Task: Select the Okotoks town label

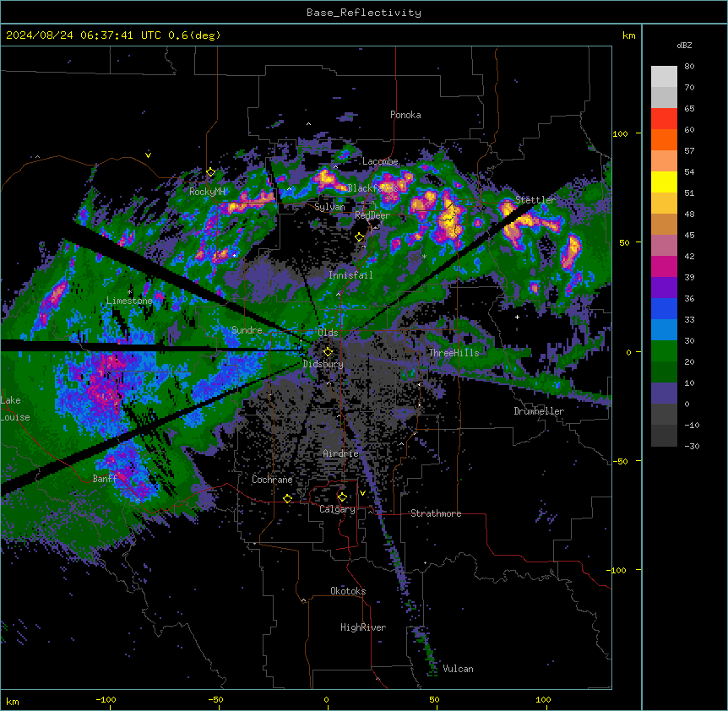Action: pos(348,591)
